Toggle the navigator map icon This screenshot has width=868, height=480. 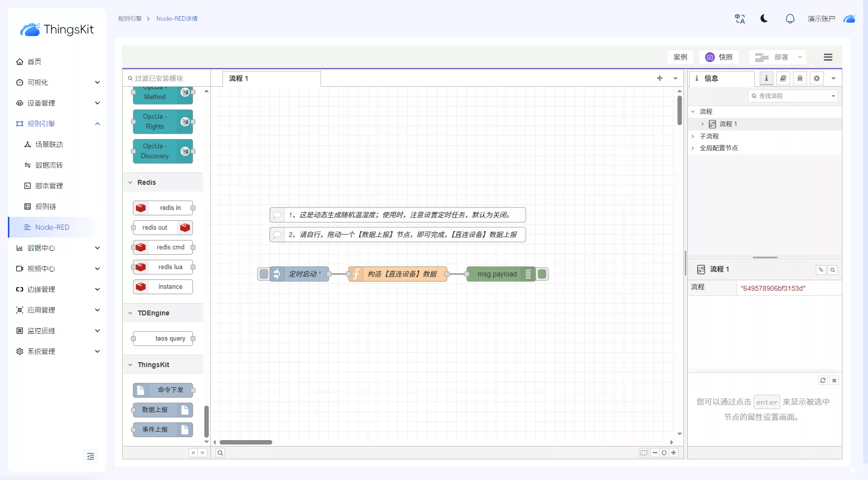coord(643,453)
